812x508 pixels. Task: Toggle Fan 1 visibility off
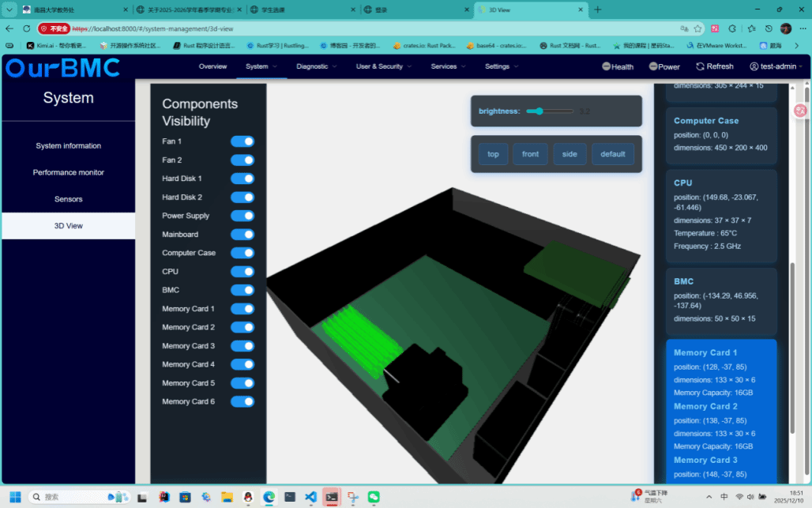pos(242,141)
